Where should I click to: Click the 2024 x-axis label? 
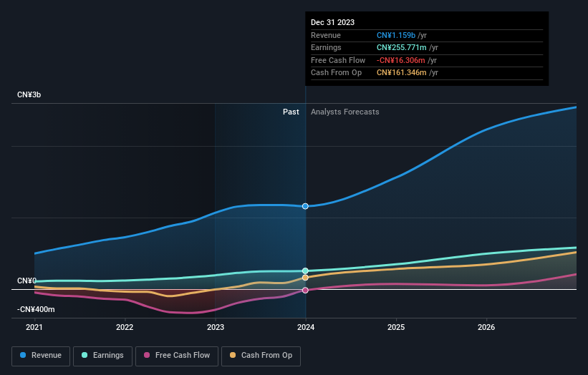click(306, 327)
